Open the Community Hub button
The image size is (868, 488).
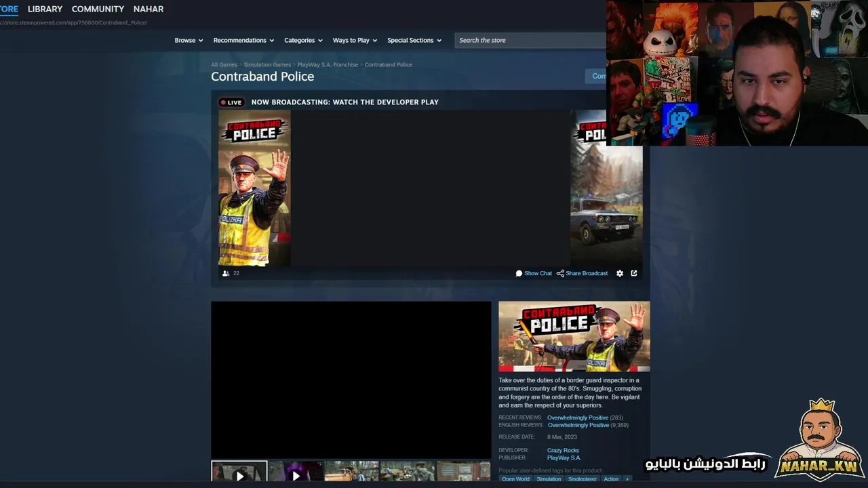point(596,76)
